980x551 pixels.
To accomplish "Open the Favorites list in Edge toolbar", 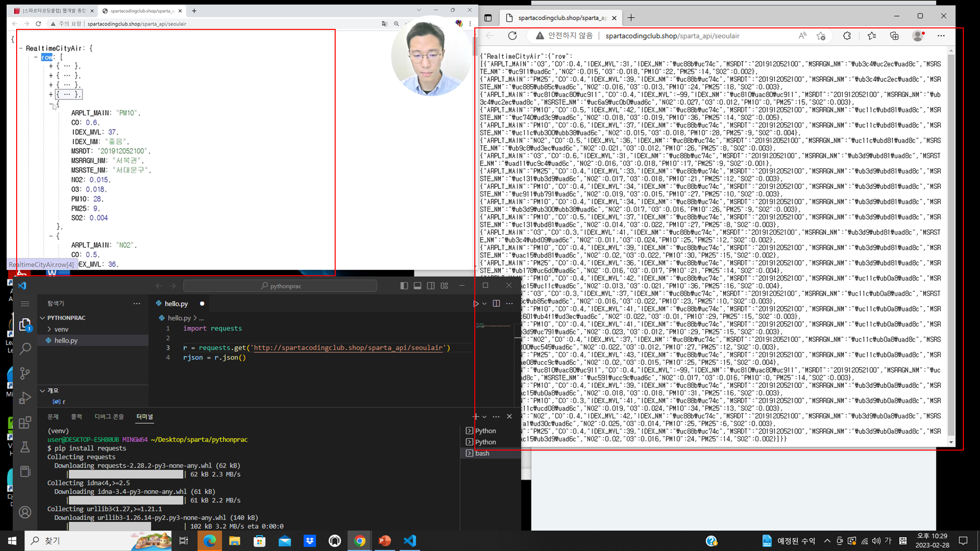I will (x=872, y=36).
